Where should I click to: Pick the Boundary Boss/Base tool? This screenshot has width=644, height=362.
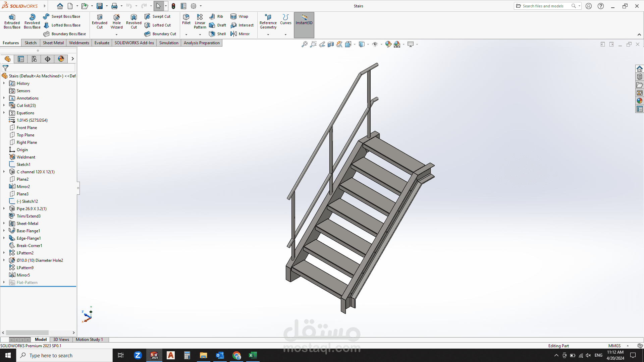65,34
